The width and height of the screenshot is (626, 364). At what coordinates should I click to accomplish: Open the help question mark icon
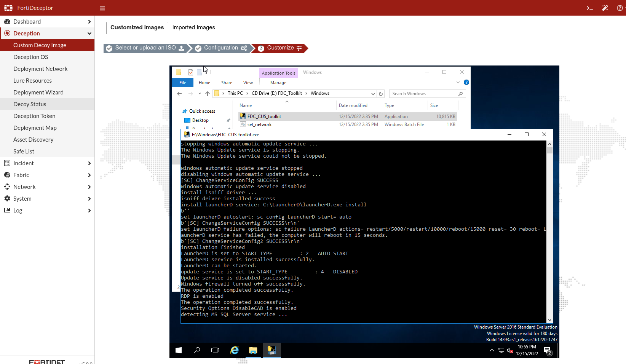[x=620, y=8]
